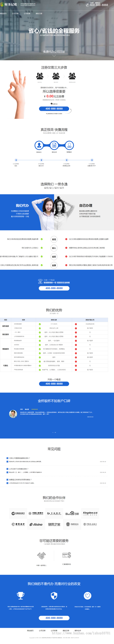Click the 服务速度 row category in the table
Screen dimensions: 114x644
(x=5, y=326)
